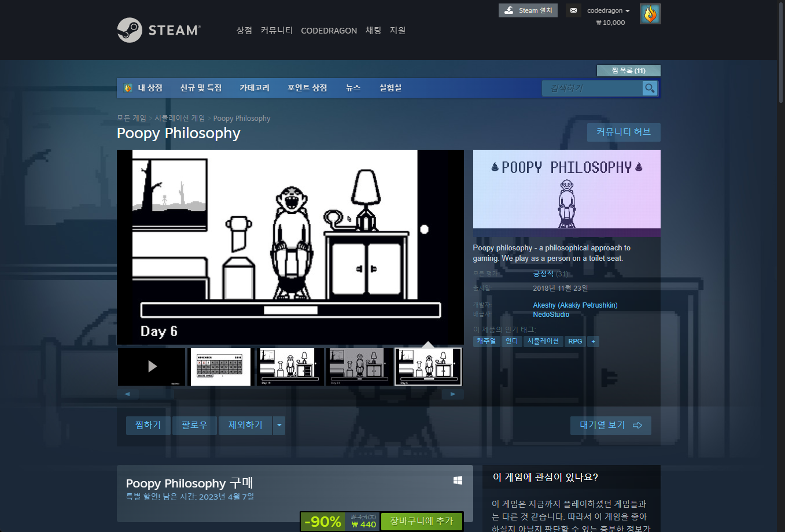Select the calendar screenshot thumbnail
Image resolution: width=785 pixels, height=532 pixels.
[x=220, y=367]
